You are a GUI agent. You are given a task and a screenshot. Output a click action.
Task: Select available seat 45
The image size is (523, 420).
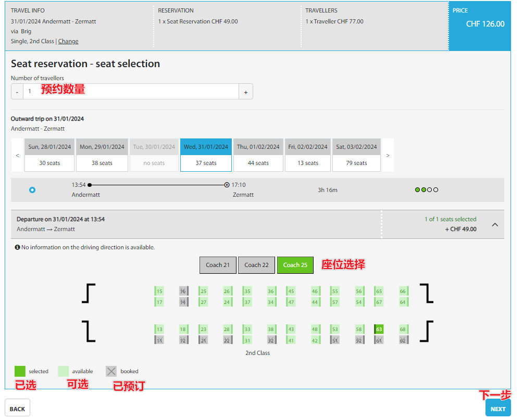click(291, 291)
